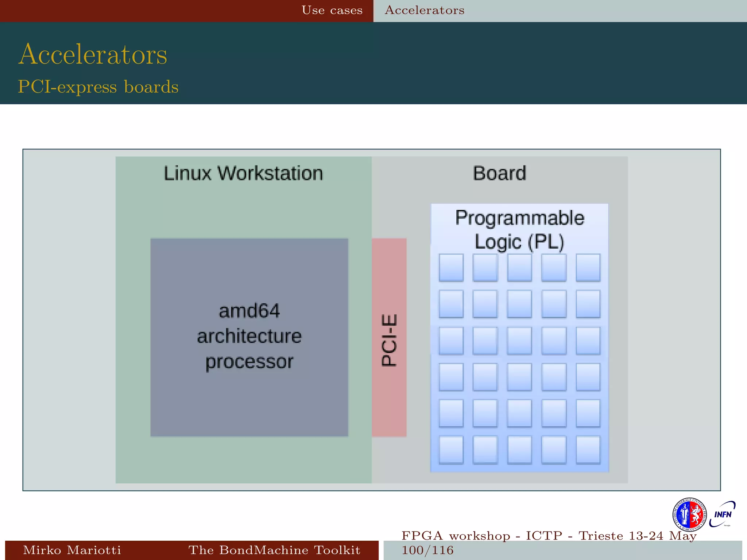Click the center cell of PL grid's third row
This screenshot has height=560, width=747.
(x=519, y=340)
